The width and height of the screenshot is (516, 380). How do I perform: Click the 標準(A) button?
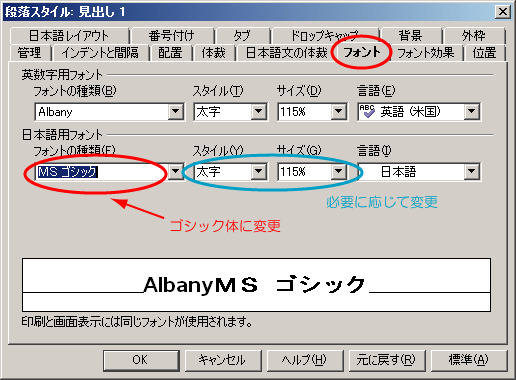[469, 360]
